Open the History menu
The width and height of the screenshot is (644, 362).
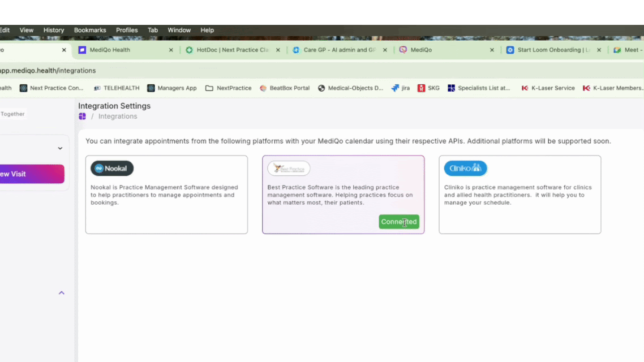pos(54,30)
